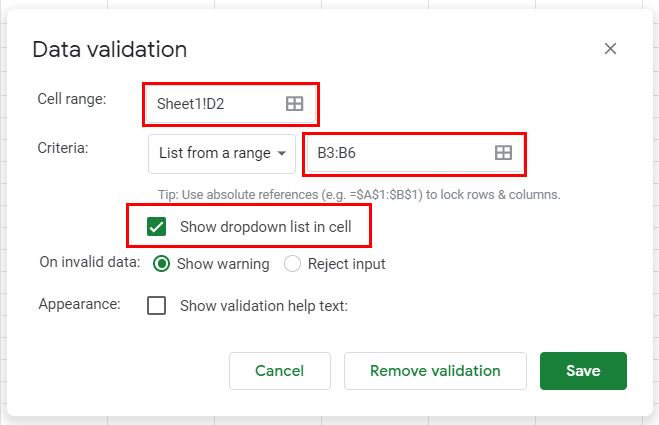Click the 'Appearance:' label

click(x=79, y=303)
